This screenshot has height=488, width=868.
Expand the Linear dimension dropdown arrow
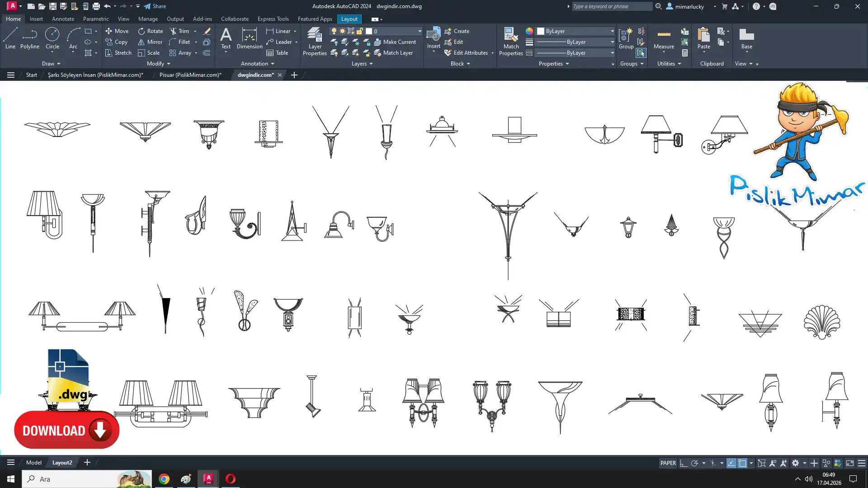(x=295, y=31)
